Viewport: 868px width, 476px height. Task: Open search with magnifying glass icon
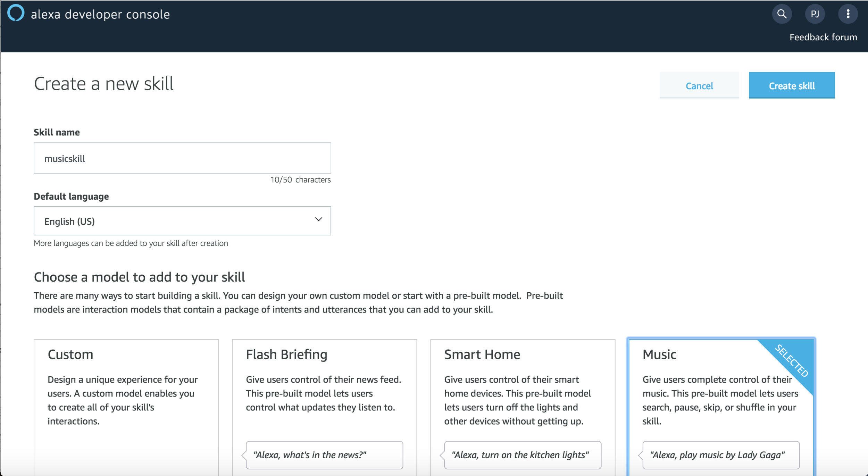[782, 14]
